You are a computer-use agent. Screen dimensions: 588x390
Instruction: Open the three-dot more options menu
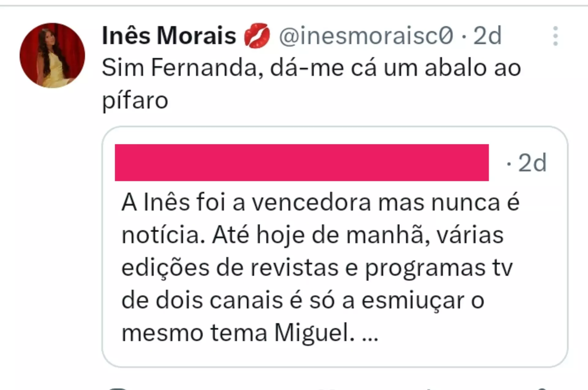tap(556, 36)
